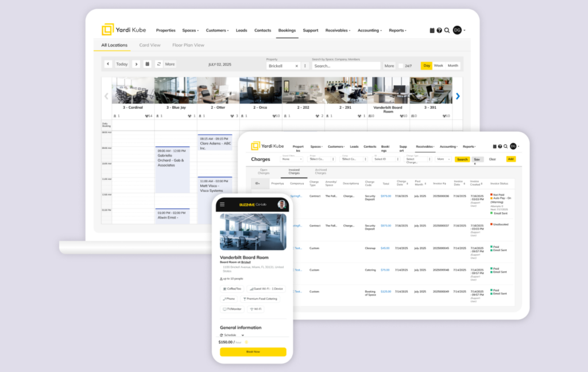
Task: Open the date picker calendar icon beside Today
Action: 147,64
